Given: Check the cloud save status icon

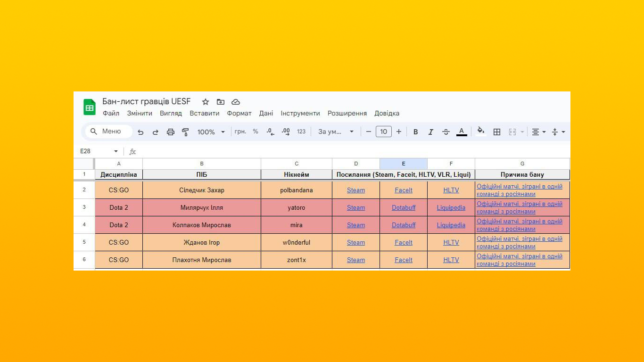Looking at the screenshot, I should 236,102.
